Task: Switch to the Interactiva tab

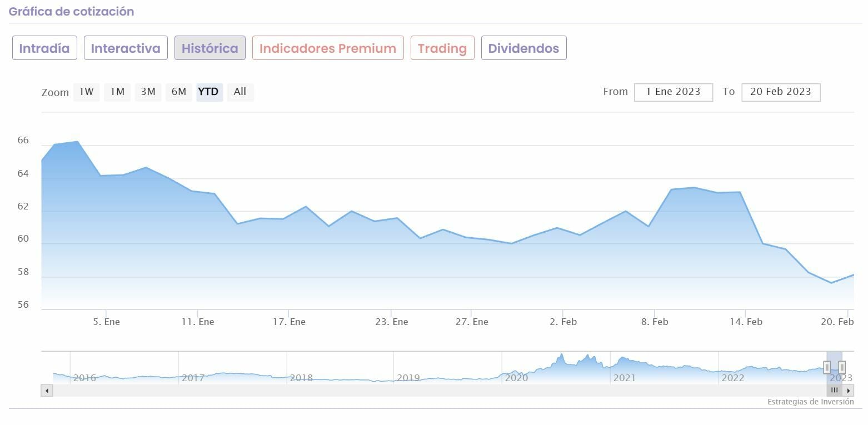Action: pos(126,48)
